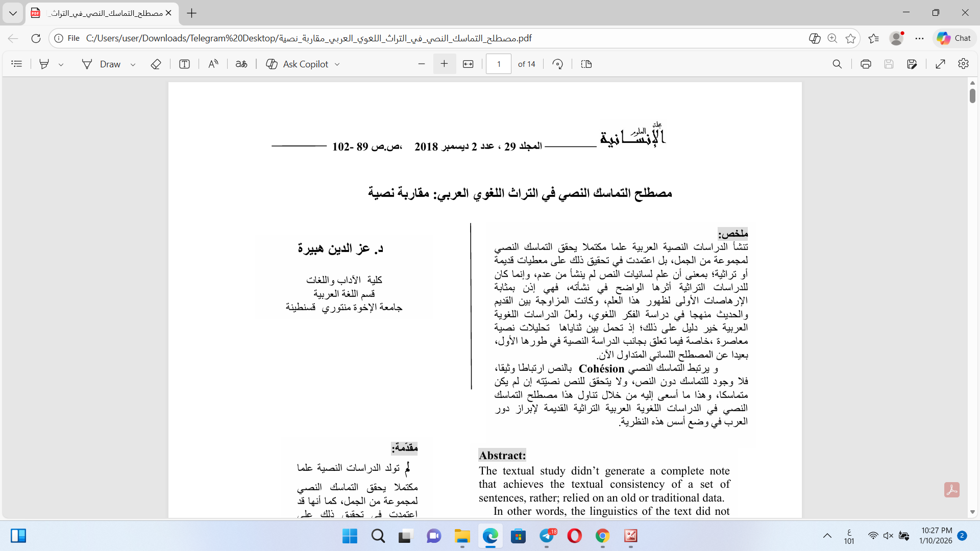Open the Favorites list

[x=874, y=38]
